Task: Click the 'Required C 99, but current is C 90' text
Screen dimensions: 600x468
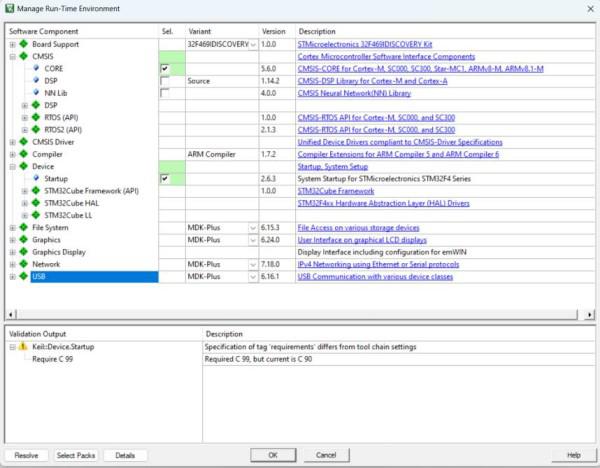Action: 258,359
